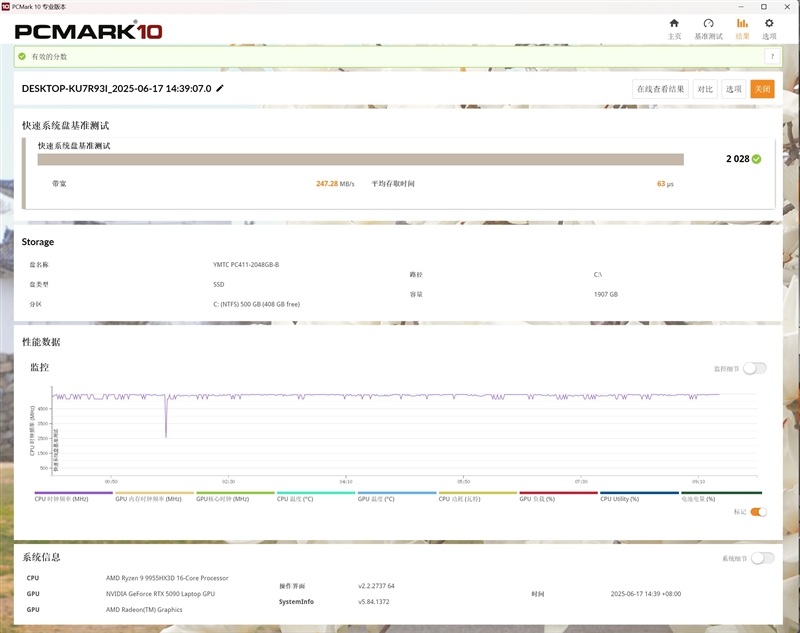Click the quick system drive benchmark score bar

(360, 160)
